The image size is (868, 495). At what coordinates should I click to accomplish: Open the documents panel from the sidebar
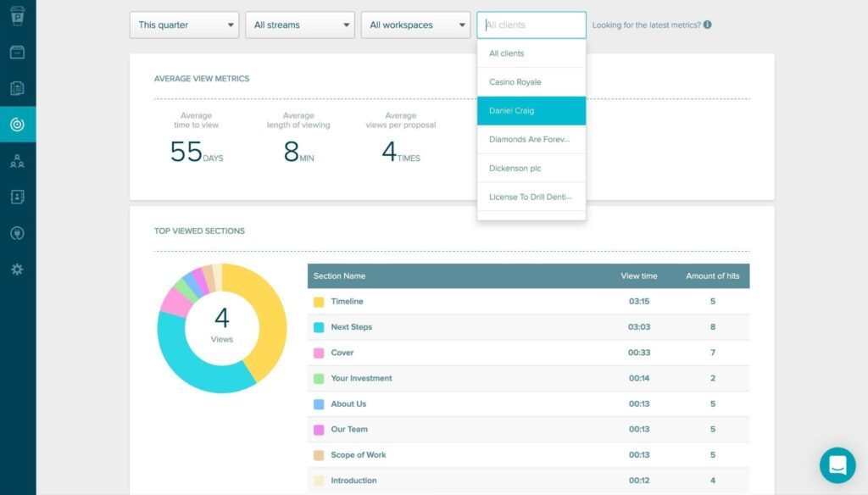point(17,88)
